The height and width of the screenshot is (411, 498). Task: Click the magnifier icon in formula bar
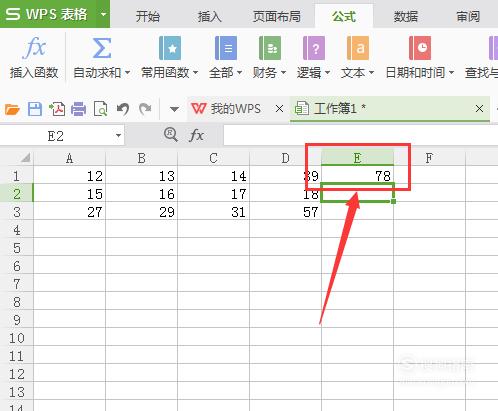(x=171, y=135)
